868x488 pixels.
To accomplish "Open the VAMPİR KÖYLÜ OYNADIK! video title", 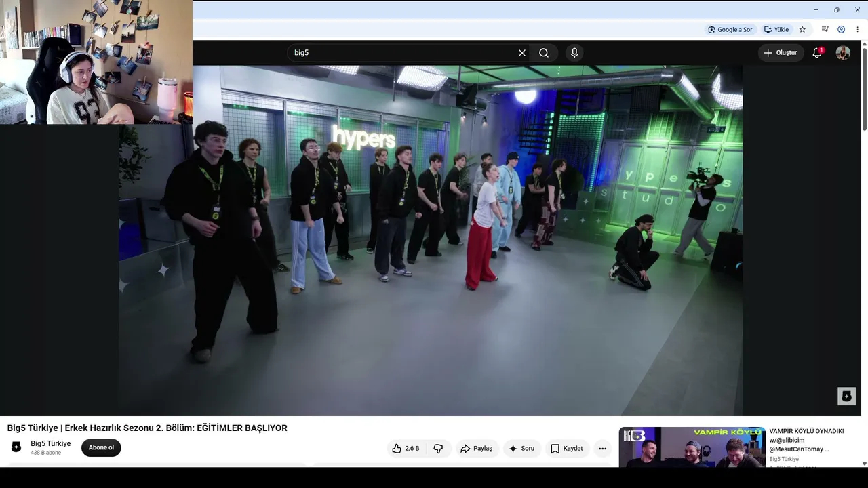I will point(807,440).
